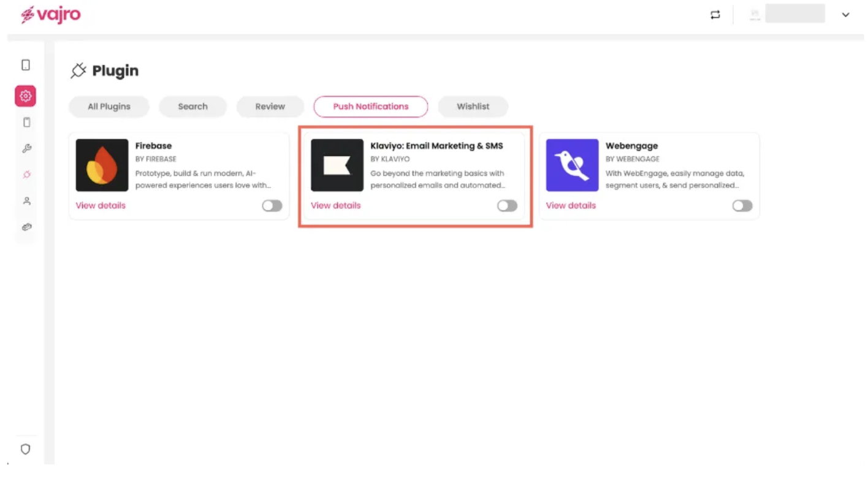This screenshot has height=488, width=868.
Task: Select the Push Notifications tab
Action: [x=371, y=107]
